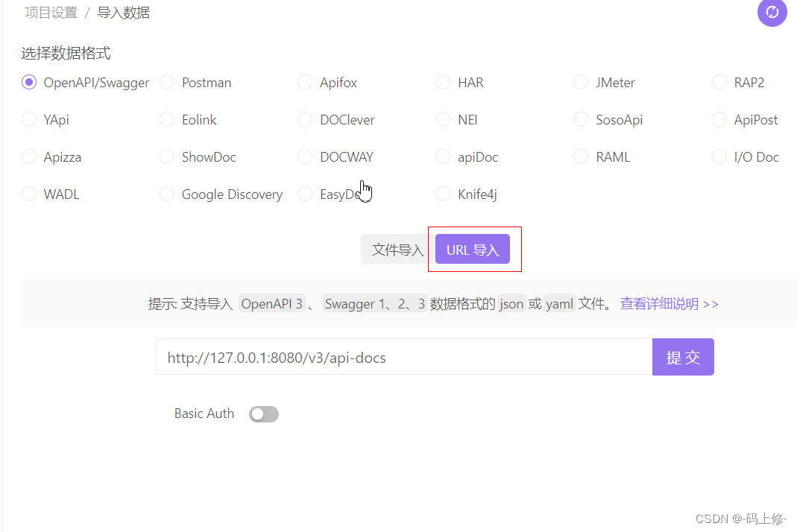
Task: Click the 选择数据格式 heading
Action: pos(66,54)
